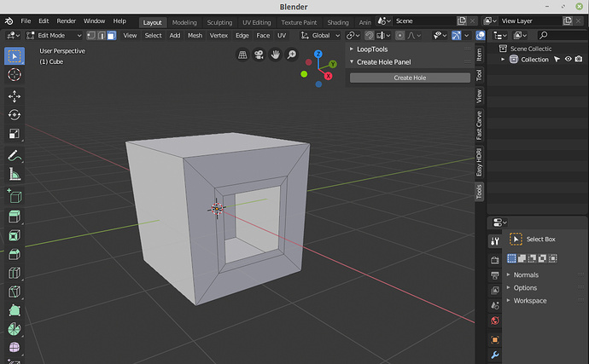
Task: Toggle the camera view icon
Action: click(259, 55)
